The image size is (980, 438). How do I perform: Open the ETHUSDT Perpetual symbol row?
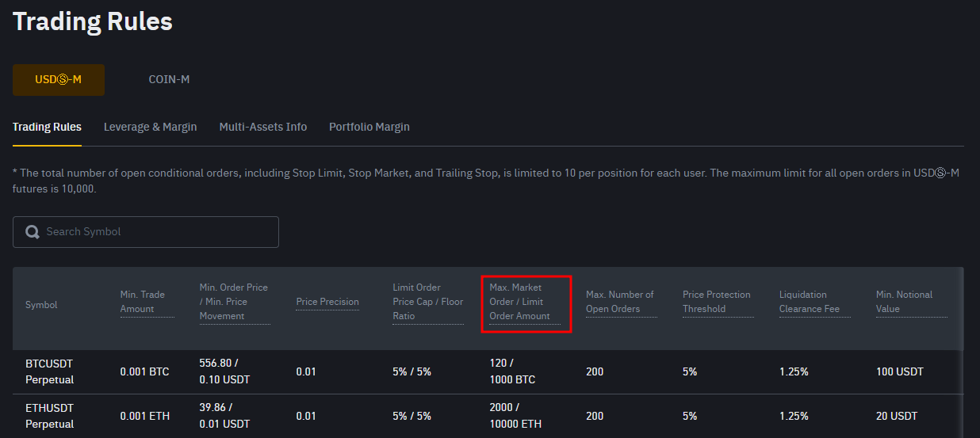coord(49,416)
